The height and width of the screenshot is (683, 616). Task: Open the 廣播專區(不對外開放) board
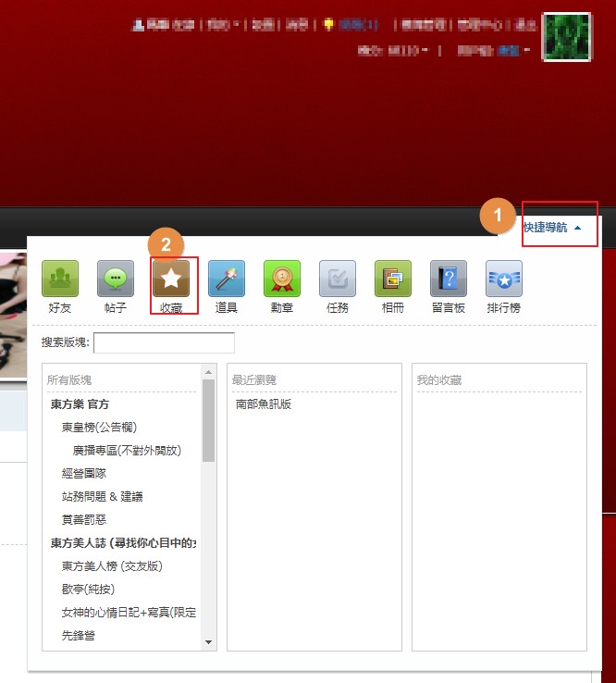point(127,451)
